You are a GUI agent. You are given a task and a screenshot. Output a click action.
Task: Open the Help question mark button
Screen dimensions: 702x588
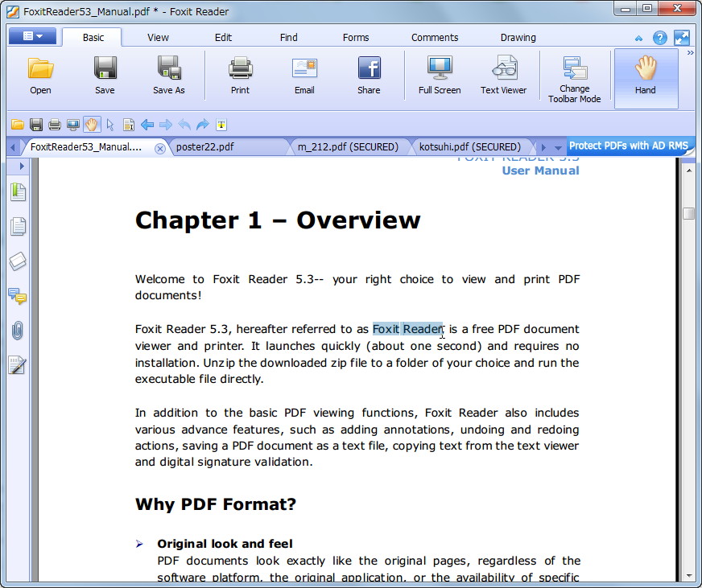[x=660, y=38]
